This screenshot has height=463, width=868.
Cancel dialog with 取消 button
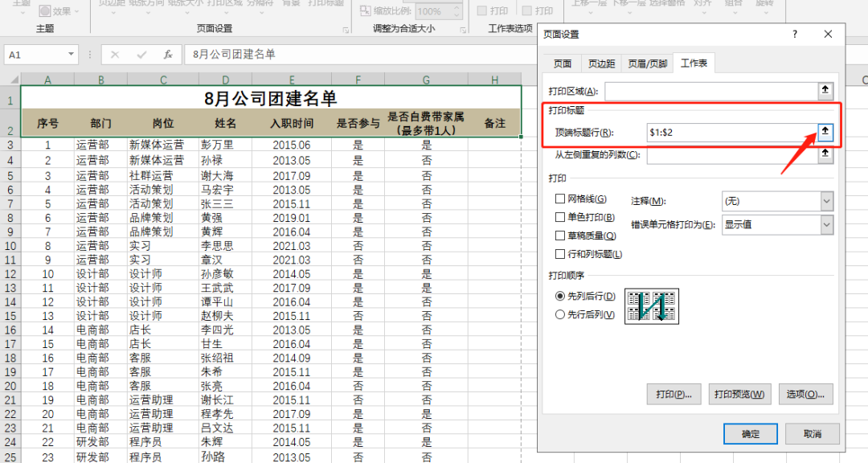tap(813, 433)
